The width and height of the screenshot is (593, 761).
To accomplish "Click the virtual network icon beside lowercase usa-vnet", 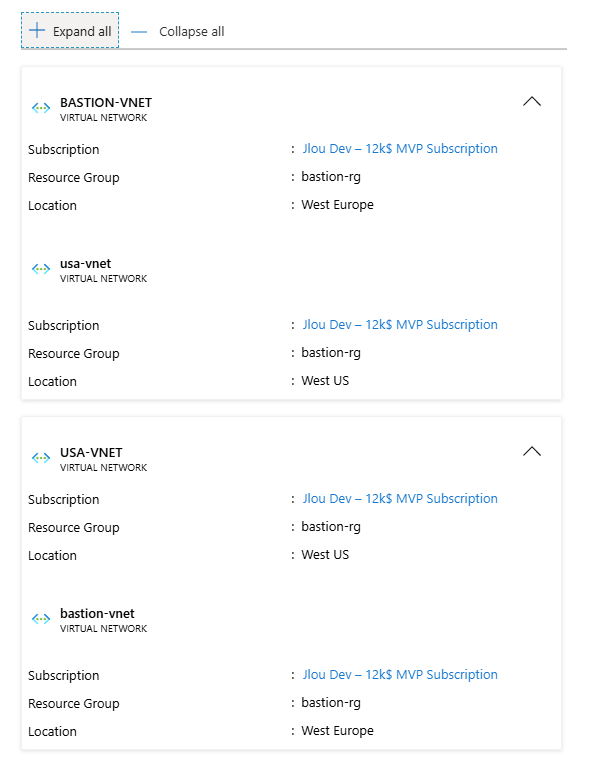I will point(41,269).
